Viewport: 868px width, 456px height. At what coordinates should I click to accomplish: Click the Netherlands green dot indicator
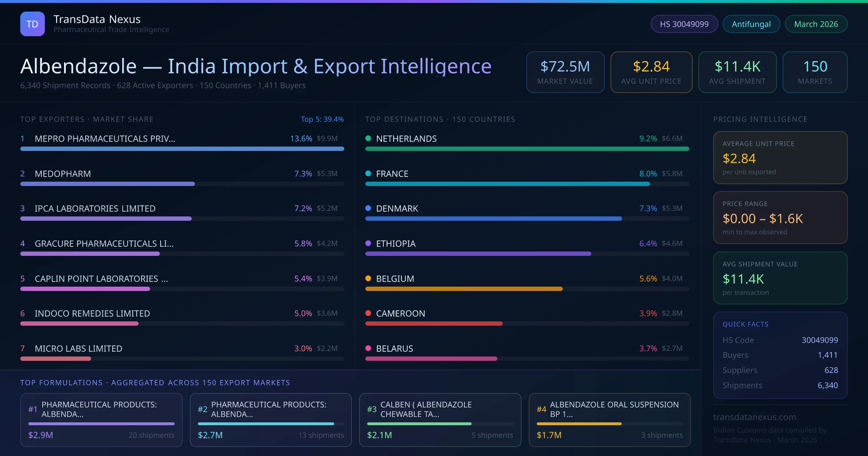(x=368, y=138)
